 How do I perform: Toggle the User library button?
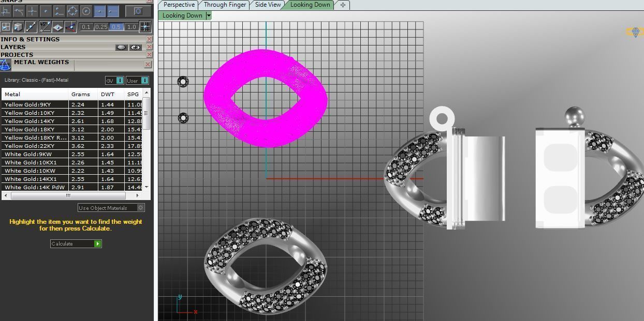pyautogui.click(x=137, y=81)
